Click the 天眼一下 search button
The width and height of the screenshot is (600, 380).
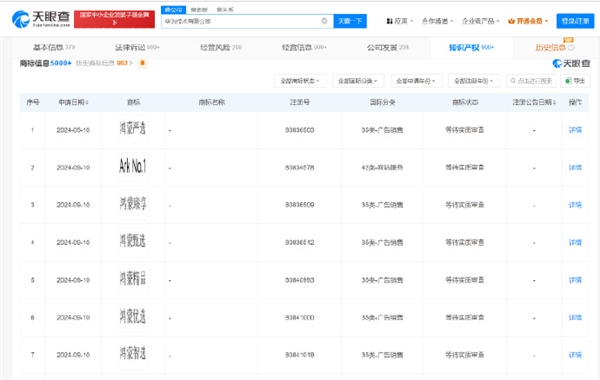pyautogui.click(x=350, y=21)
